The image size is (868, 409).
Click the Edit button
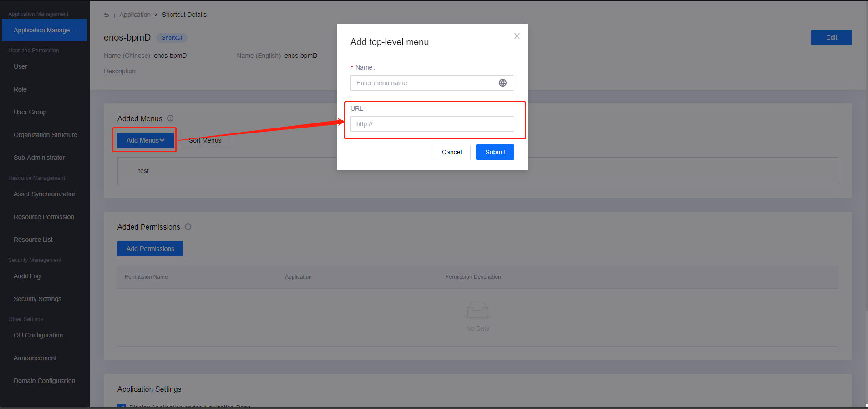pos(831,37)
